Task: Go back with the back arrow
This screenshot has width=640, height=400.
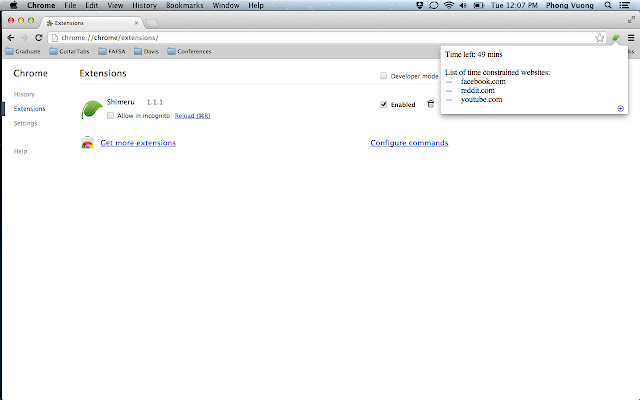Action: (x=11, y=38)
